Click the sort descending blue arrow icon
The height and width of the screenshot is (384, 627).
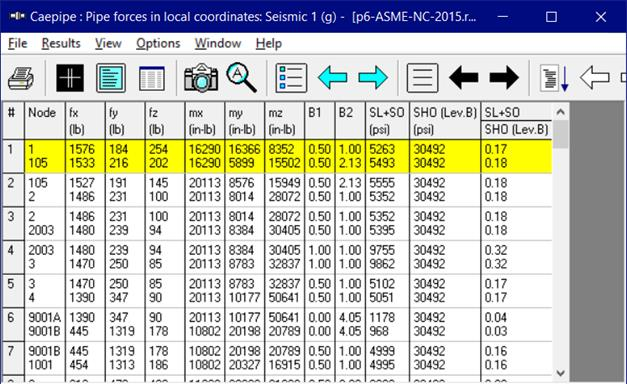pyautogui.click(x=554, y=78)
